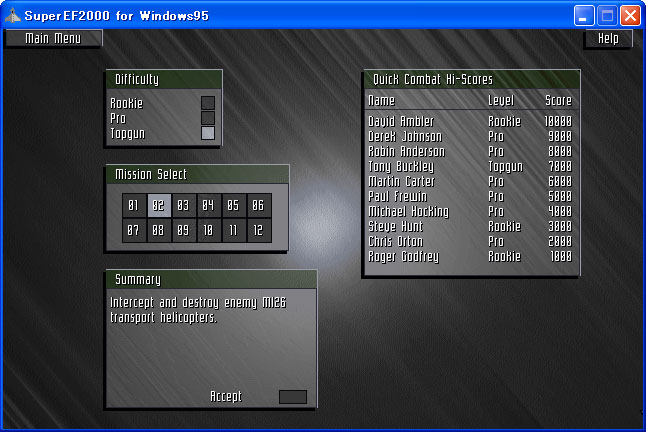Click the Mission Select panel title

151,175
